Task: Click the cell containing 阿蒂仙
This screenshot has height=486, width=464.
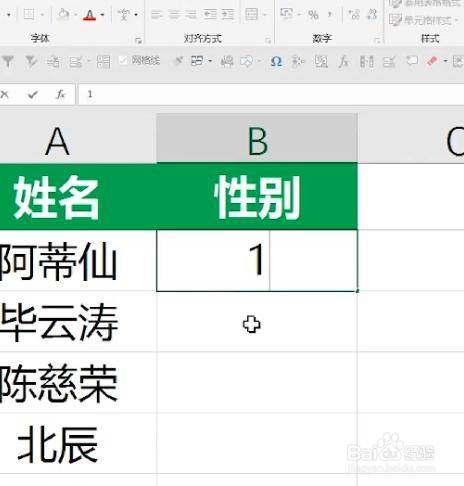Action: (x=78, y=260)
